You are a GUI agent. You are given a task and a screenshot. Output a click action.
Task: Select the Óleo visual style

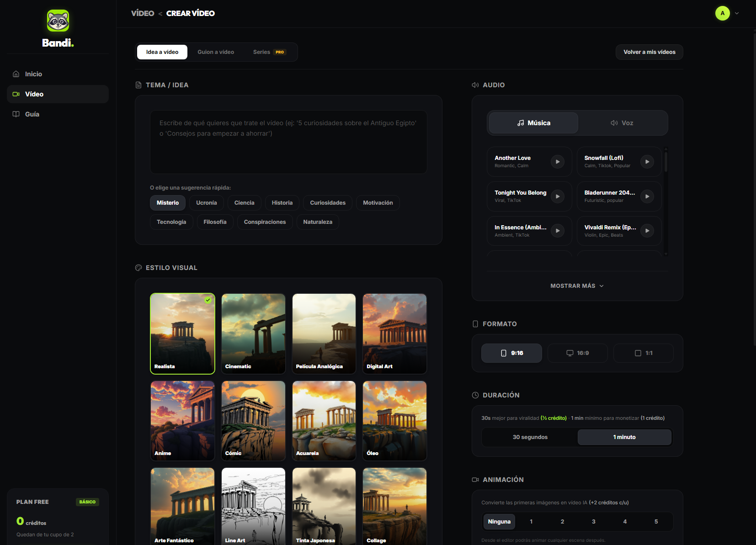click(394, 421)
